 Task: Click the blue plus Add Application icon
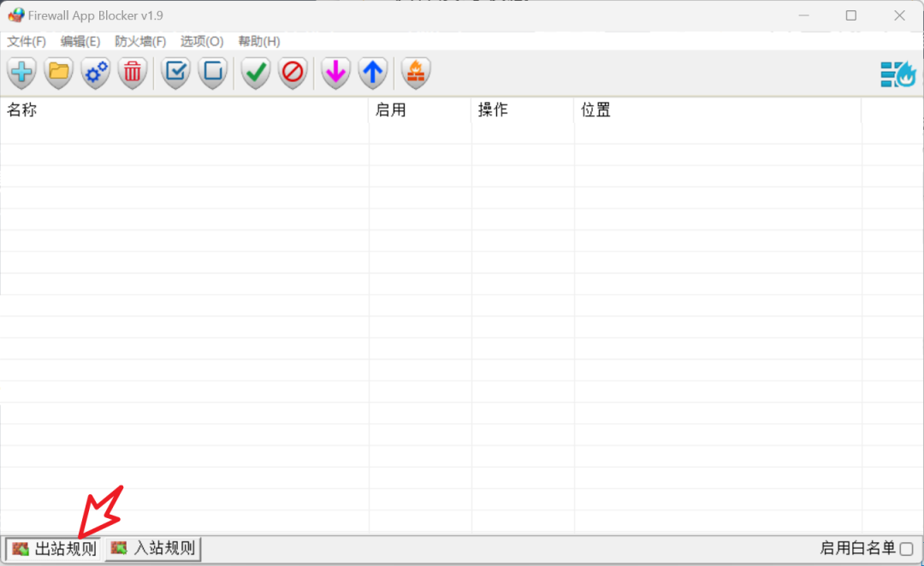tap(21, 73)
